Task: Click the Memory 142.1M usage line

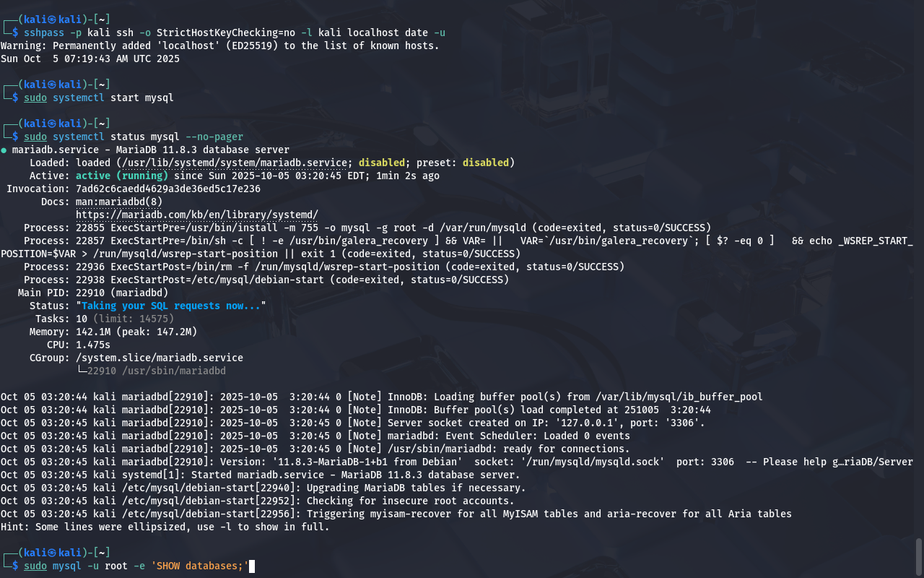Action: click(x=136, y=332)
